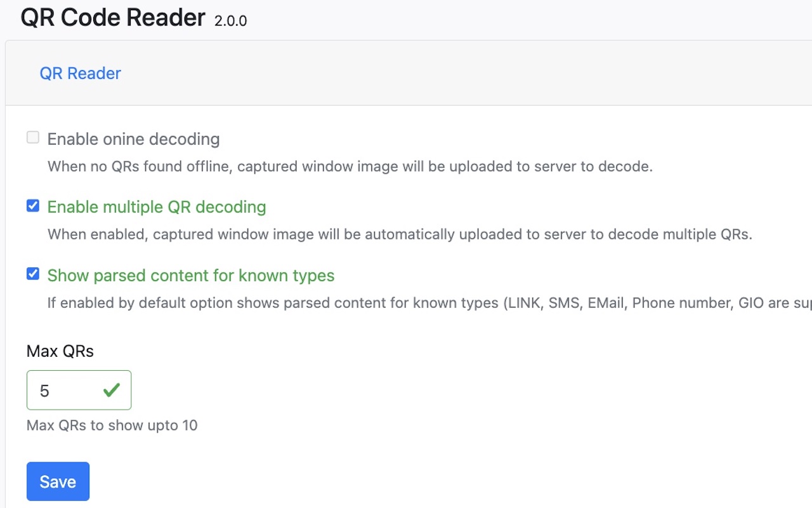812x508 pixels.
Task: Place cursor on the number 5 value
Action: pos(44,391)
